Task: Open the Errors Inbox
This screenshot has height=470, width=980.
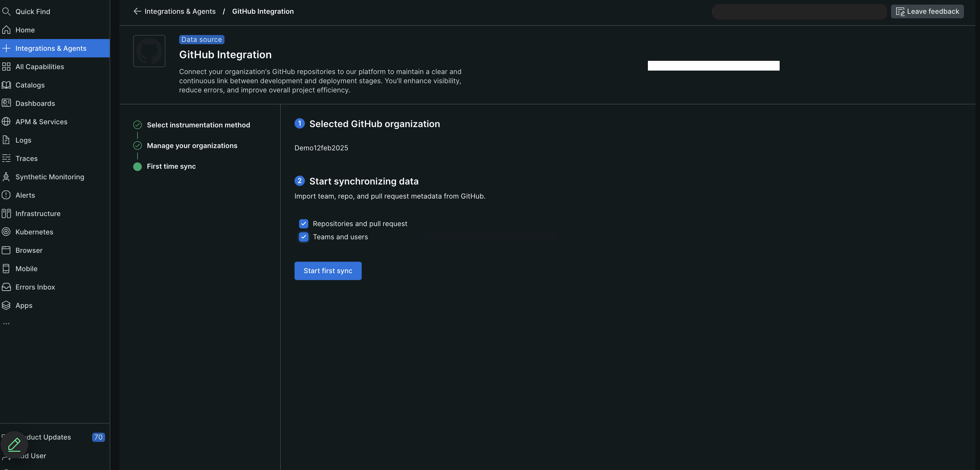Action: (x=35, y=287)
